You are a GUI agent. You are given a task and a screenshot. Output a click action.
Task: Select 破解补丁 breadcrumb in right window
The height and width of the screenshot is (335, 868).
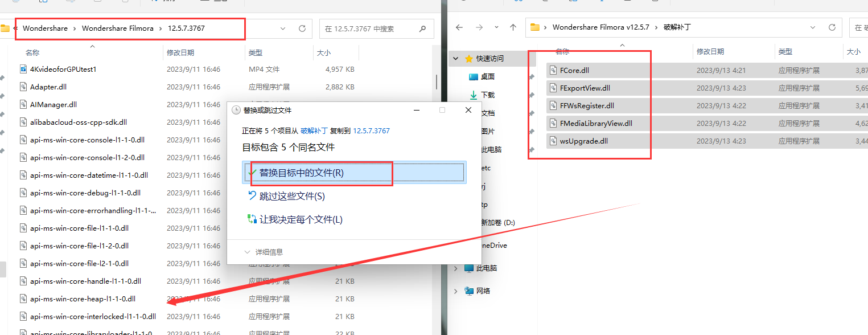[677, 27]
